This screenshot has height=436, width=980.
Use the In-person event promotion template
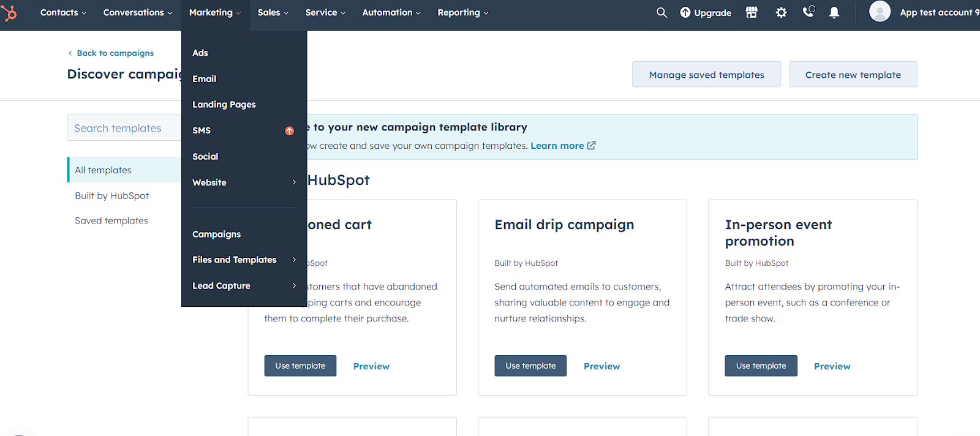pos(761,366)
